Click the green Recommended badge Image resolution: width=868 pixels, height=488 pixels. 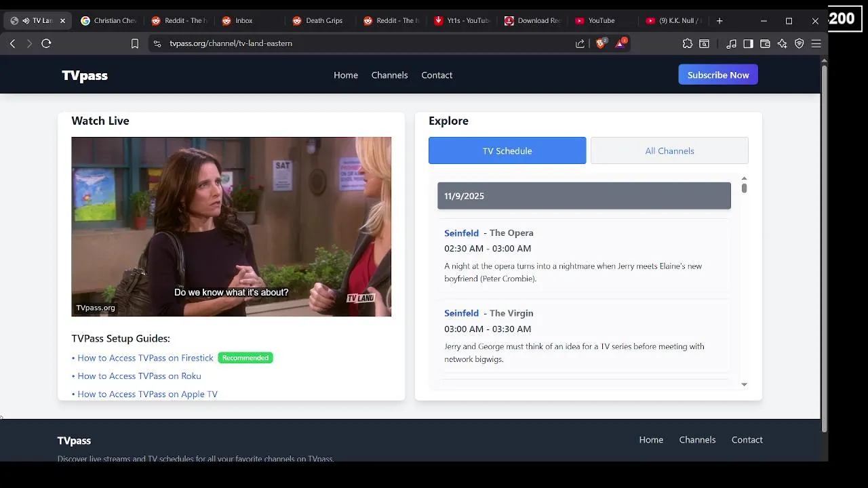(245, 358)
